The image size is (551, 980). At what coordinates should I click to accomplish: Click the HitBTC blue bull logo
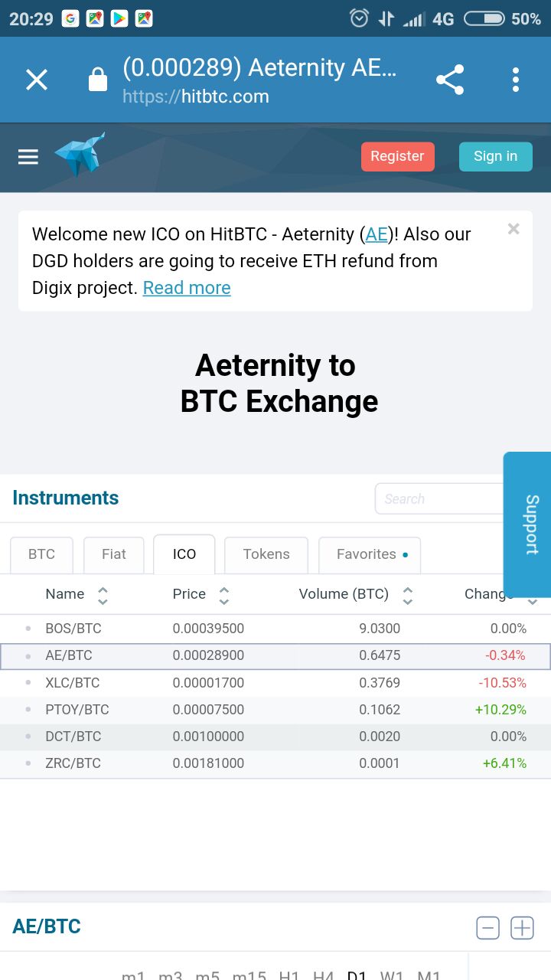tap(80, 155)
